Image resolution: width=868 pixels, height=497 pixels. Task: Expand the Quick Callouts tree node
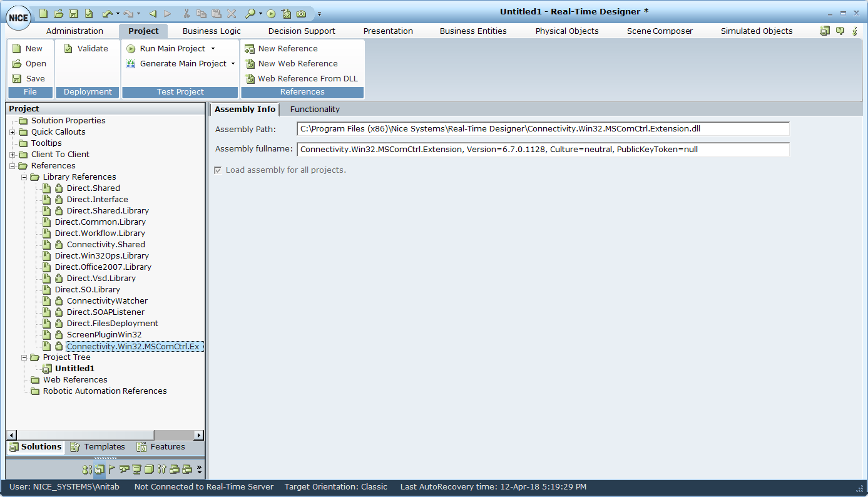pyautogui.click(x=13, y=132)
